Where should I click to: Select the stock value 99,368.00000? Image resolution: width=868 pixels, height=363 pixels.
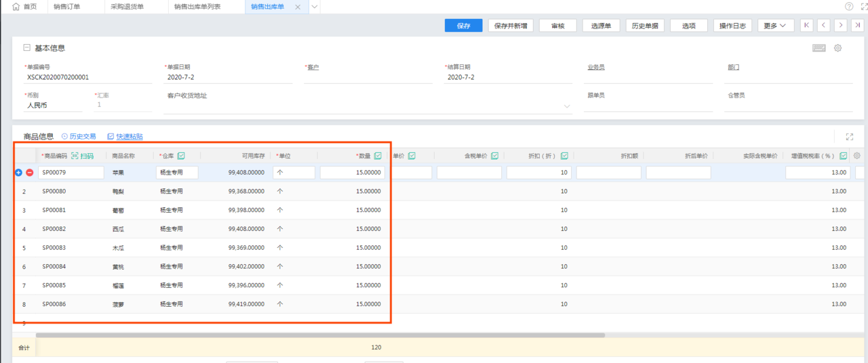(246, 192)
